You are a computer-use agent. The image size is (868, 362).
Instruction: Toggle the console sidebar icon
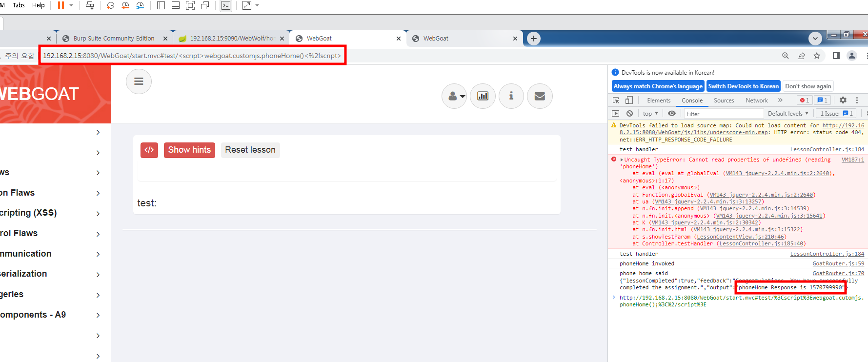click(x=616, y=114)
